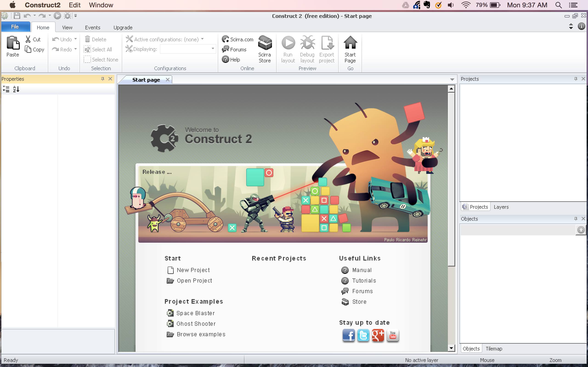
Task: Switch to the Tilemap tab at bottom
Action: (x=494, y=348)
